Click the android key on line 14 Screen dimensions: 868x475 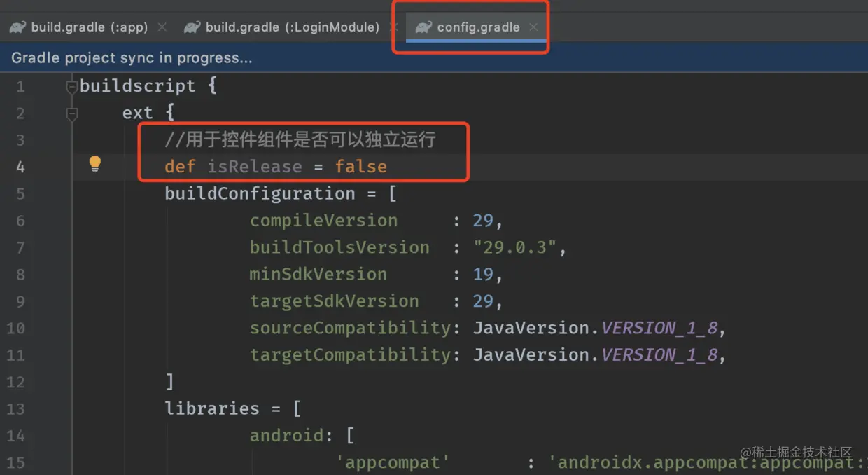(287, 436)
